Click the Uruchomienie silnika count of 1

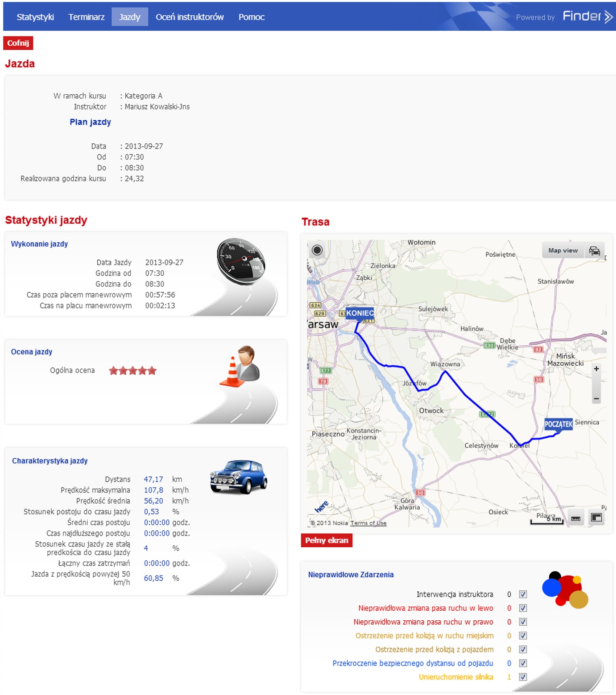click(509, 677)
